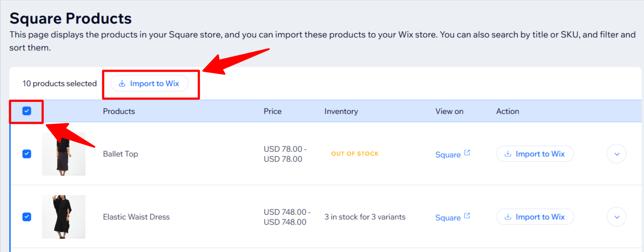Deselect the Ballet Top checkbox
Screen dimensions: 644x252
tap(27, 154)
